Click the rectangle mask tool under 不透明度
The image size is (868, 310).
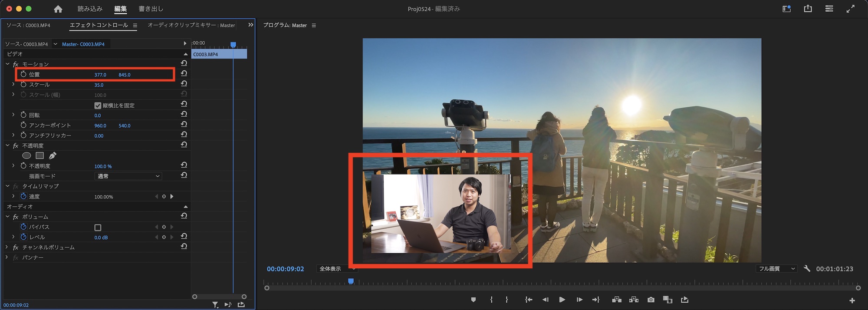[x=39, y=155]
